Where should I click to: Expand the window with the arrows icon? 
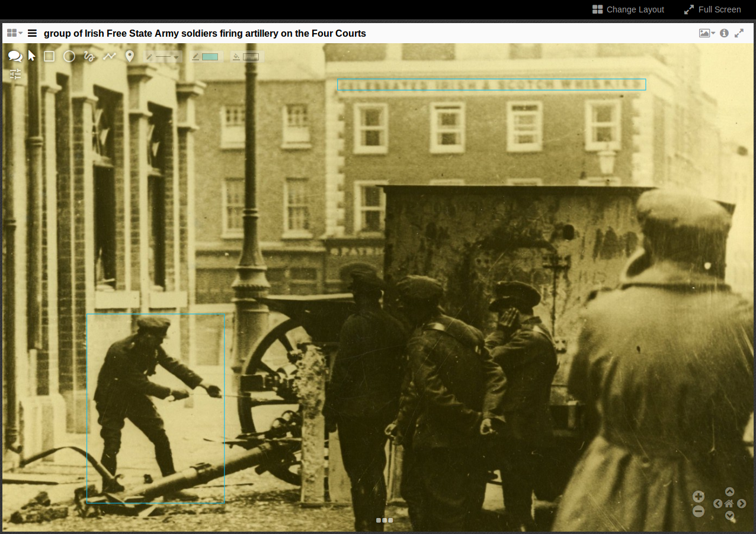(x=739, y=33)
